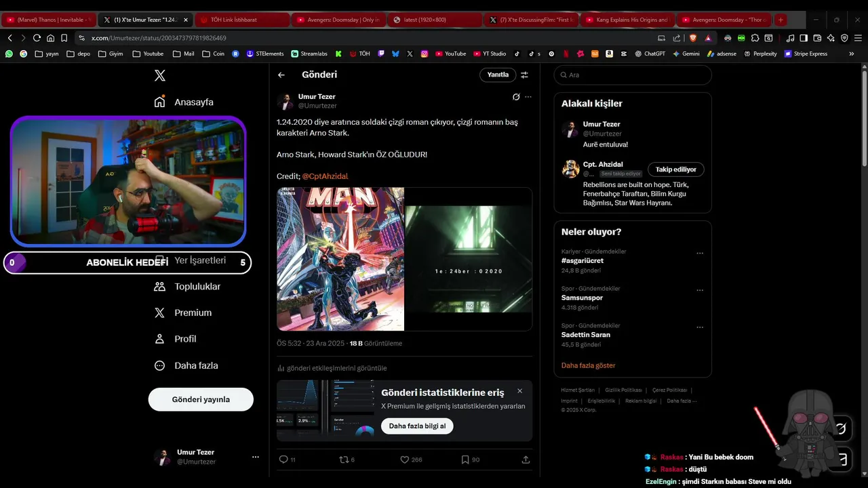Click the address bar URL

pos(159,38)
